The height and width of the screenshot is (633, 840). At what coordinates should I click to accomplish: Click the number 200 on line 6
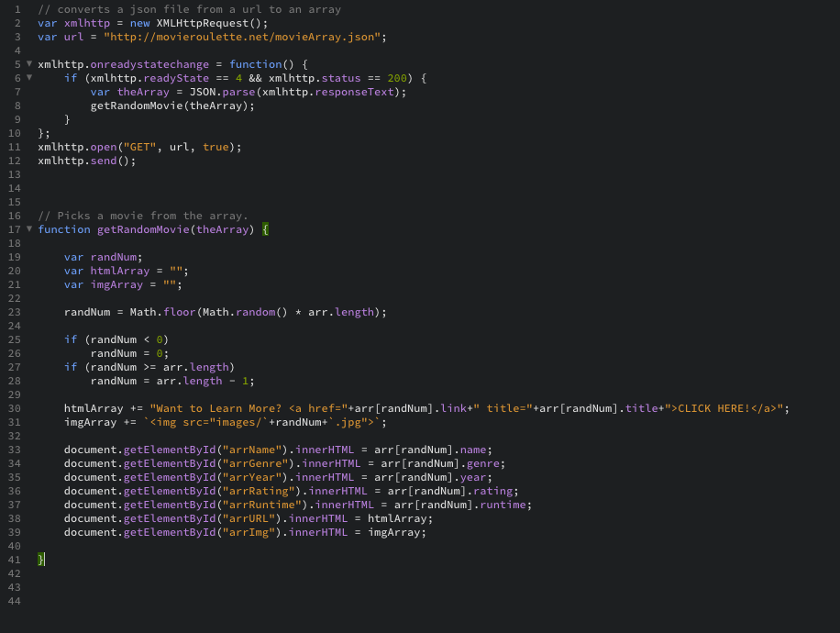(x=397, y=78)
